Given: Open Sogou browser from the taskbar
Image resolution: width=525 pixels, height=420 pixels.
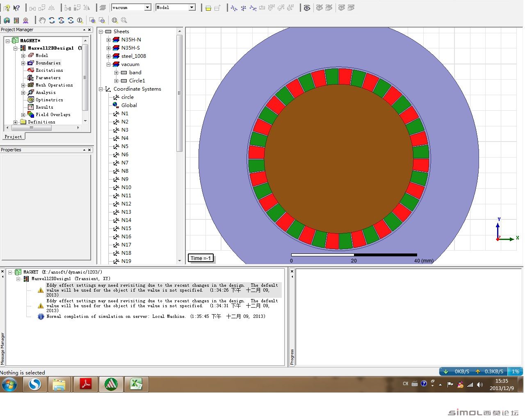Looking at the screenshot, I should tap(35, 384).
